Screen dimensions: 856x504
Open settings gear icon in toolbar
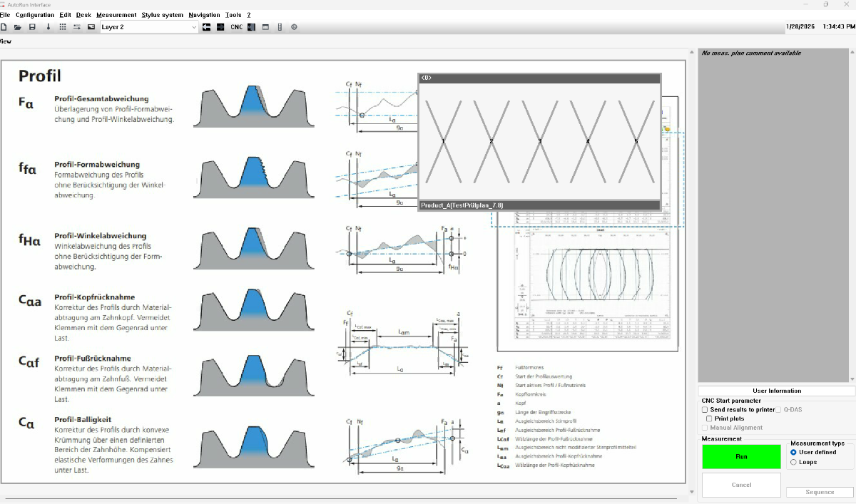(x=294, y=27)
